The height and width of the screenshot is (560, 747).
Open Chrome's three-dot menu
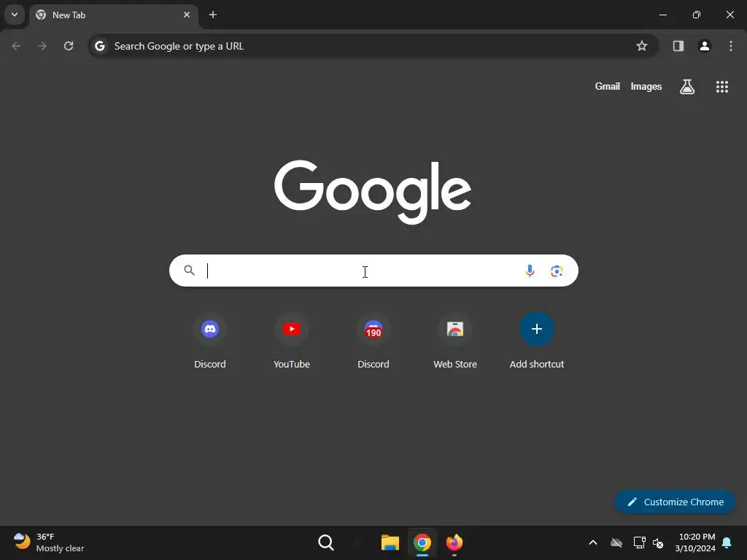tap(730, 46)
